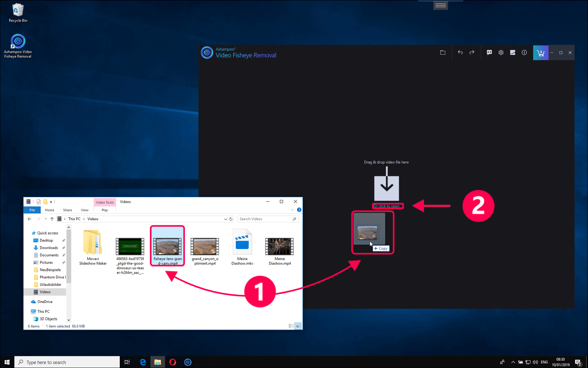Switch to large icons view in Explorer
The width and height of the screenshot is (588, 368).
[x=298, y=326]
